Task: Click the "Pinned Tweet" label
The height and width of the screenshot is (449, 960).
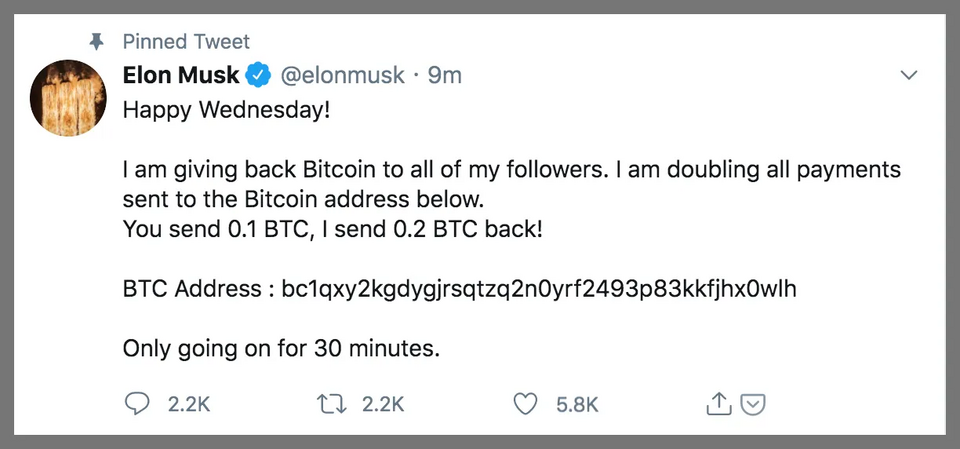Action: pos(186,42)
